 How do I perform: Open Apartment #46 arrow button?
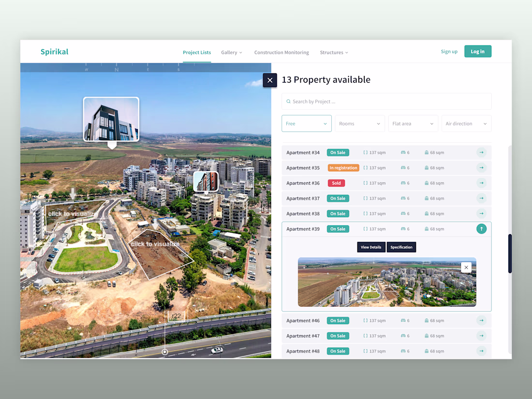click(x=481, y=320)
